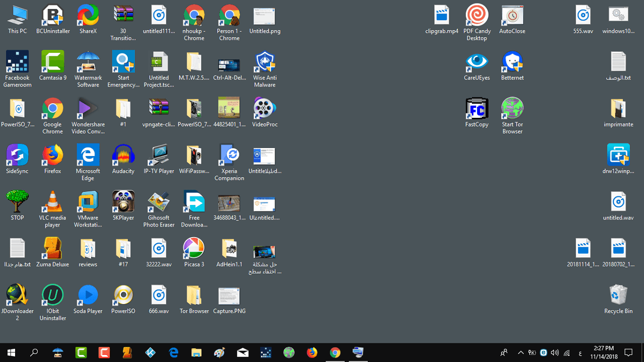Open Zuma Deluxe desktop icon
This screenshot has height=362, width=644.
[53, 253]
